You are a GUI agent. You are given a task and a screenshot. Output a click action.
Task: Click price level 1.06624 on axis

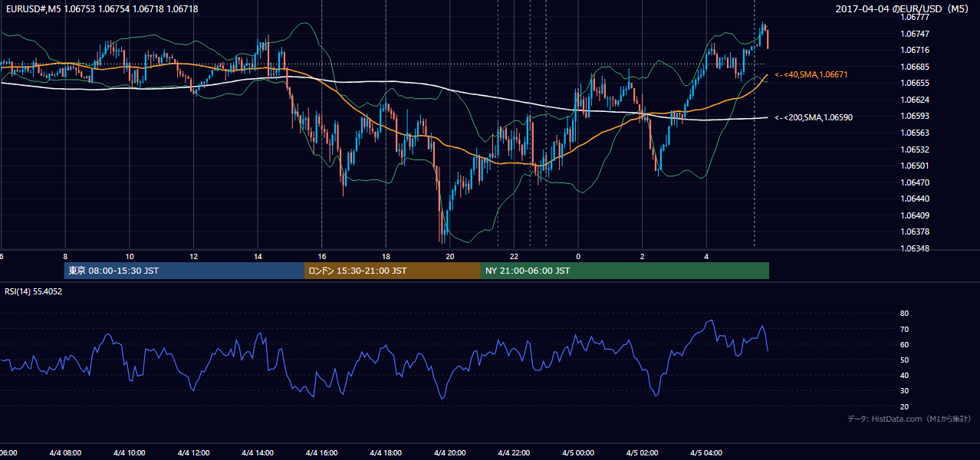[x=916, y=100]
